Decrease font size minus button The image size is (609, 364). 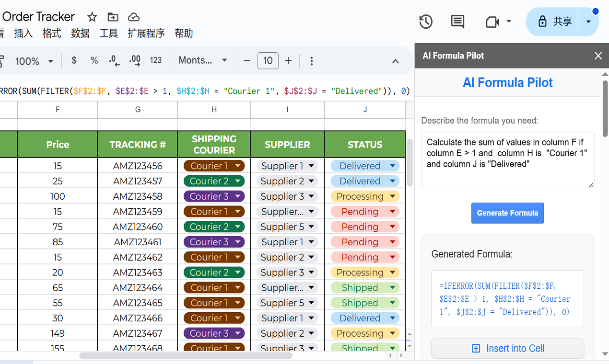tap(247, 61)
